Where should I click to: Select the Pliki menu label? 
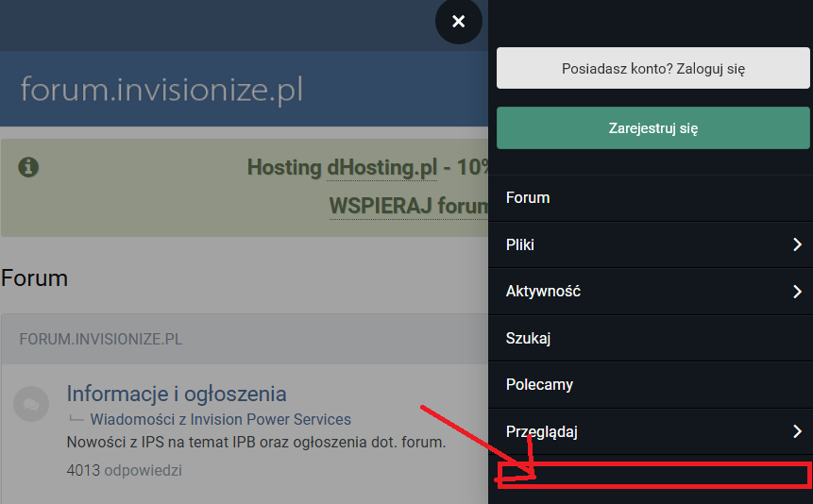click(520, 245)
